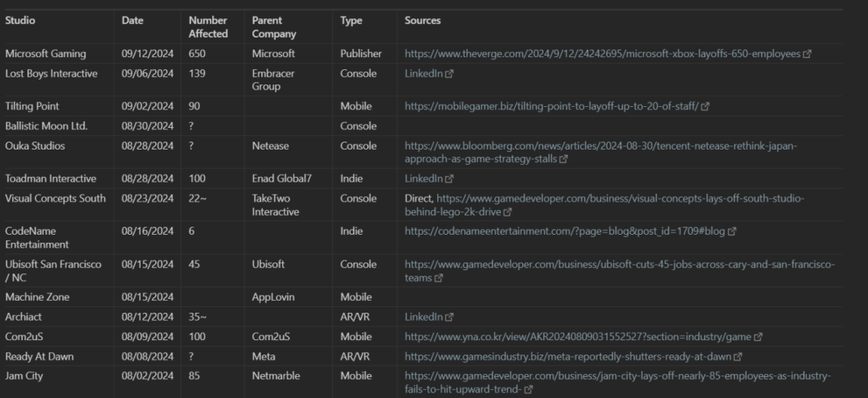Select the Microsoft Gaming studio cell
This screenshot has height=398, width=868.
pyautogui.click(x=45, y=54)
